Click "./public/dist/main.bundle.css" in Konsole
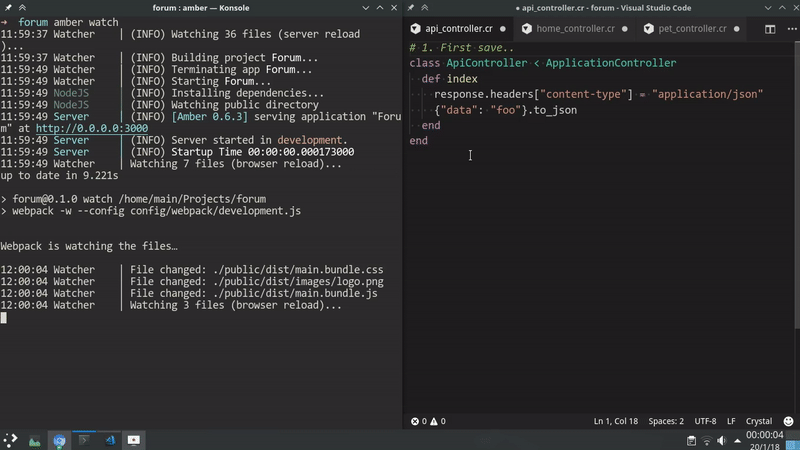This screenshot has height=450, width=800. (x=298, y=270)
